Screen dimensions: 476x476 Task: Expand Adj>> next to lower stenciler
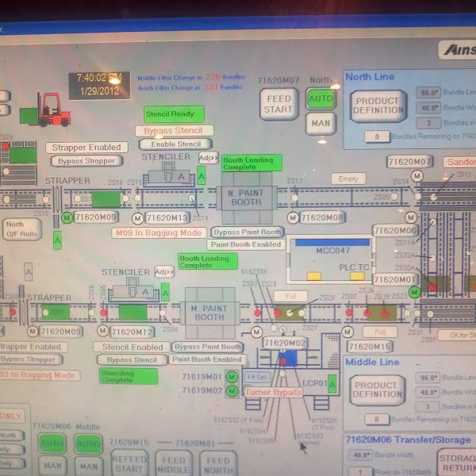pyautogui.click(x=164, y=271)
